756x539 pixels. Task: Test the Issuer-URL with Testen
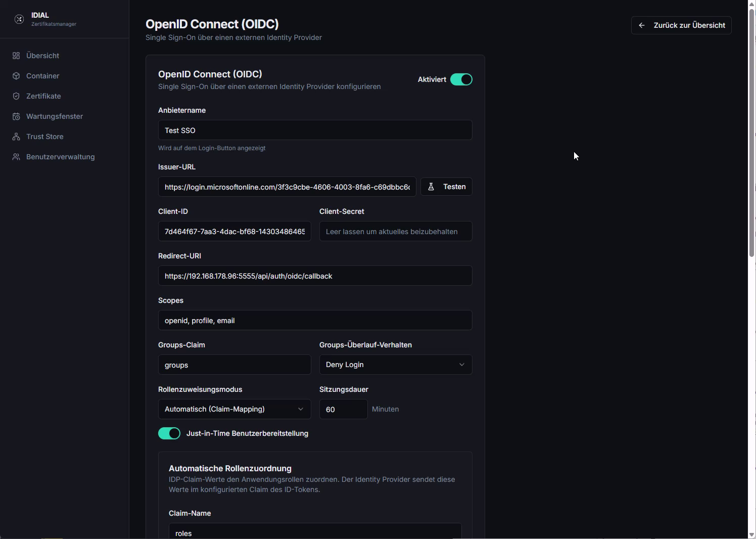pyautogui.click(x=446, y=187)
